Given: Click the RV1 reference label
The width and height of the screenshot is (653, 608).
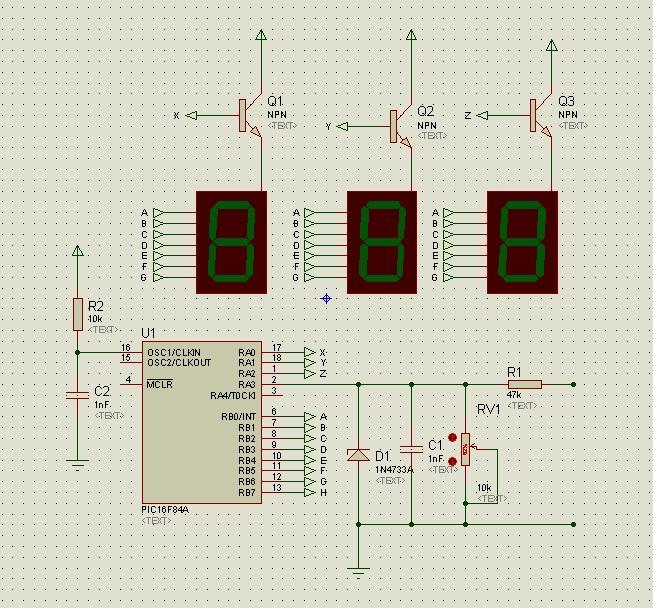Looking at the screenshot, I should tap(488, 409).
